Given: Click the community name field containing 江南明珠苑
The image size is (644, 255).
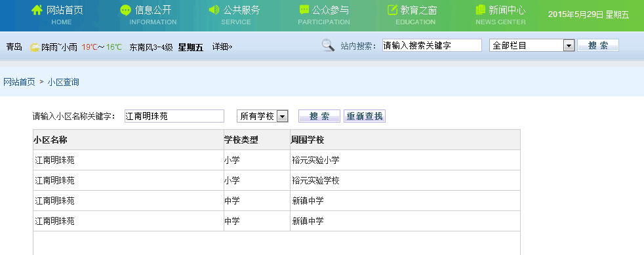Looking at the screenshot, I should click(174, 116).
